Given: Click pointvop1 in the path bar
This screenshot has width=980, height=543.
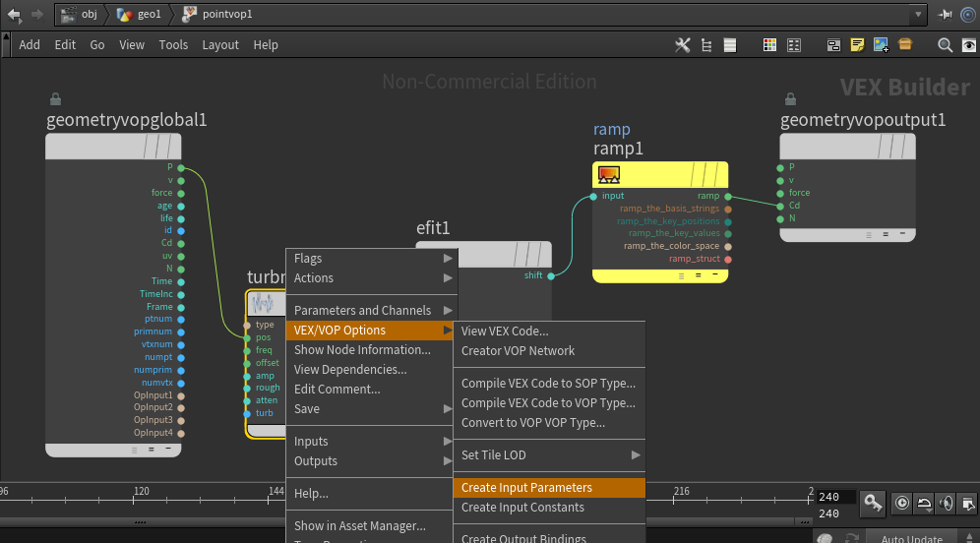Looking at the screenshot, I should click(x=217, y=15).
